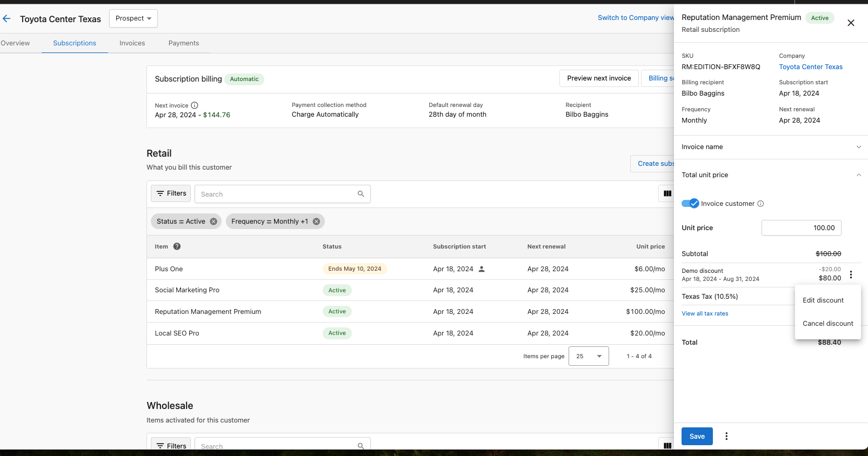Click the $144.76 next invoice amount
Viewport: 868px width, 456px height.
pos(217,115)
